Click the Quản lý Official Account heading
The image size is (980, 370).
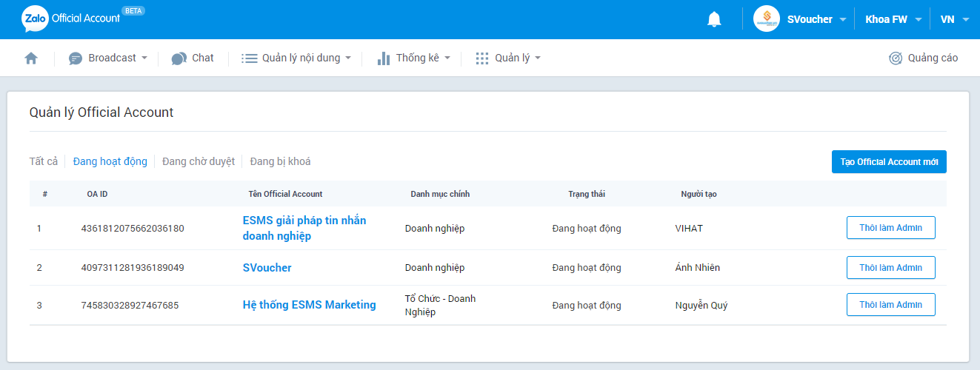click(x=101, y=112)
